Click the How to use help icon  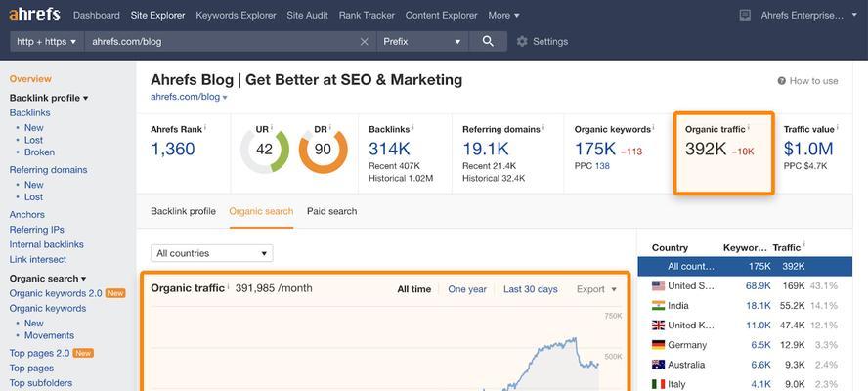(782, 81)
